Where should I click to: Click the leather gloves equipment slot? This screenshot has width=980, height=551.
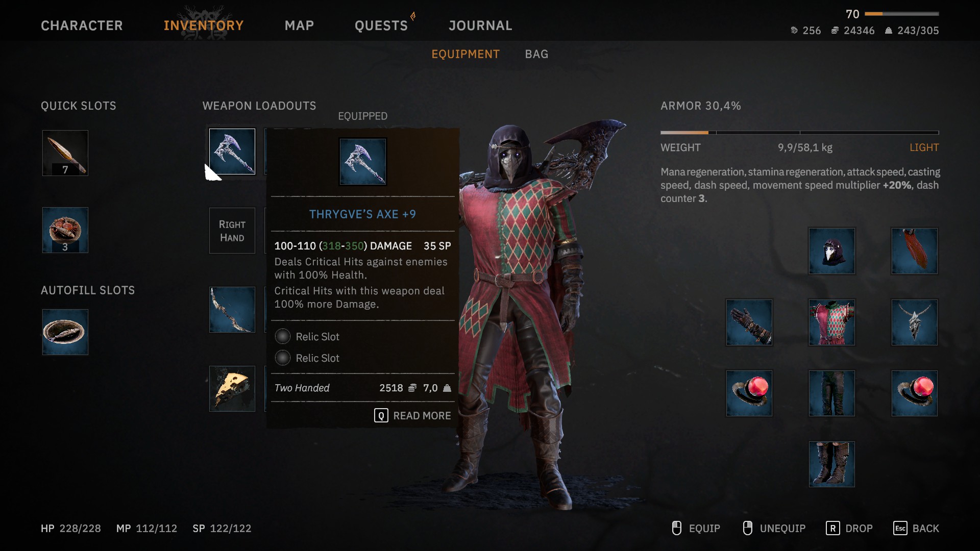(x=749, y=322)
